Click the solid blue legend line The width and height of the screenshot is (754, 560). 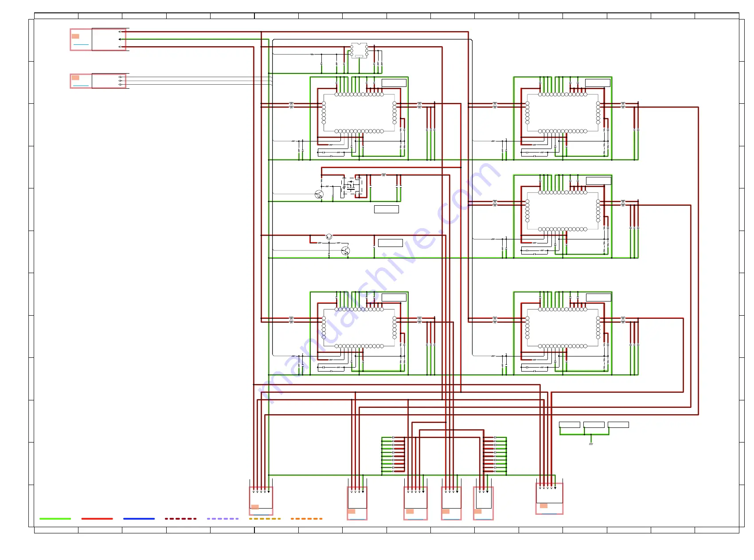point(139,518)
